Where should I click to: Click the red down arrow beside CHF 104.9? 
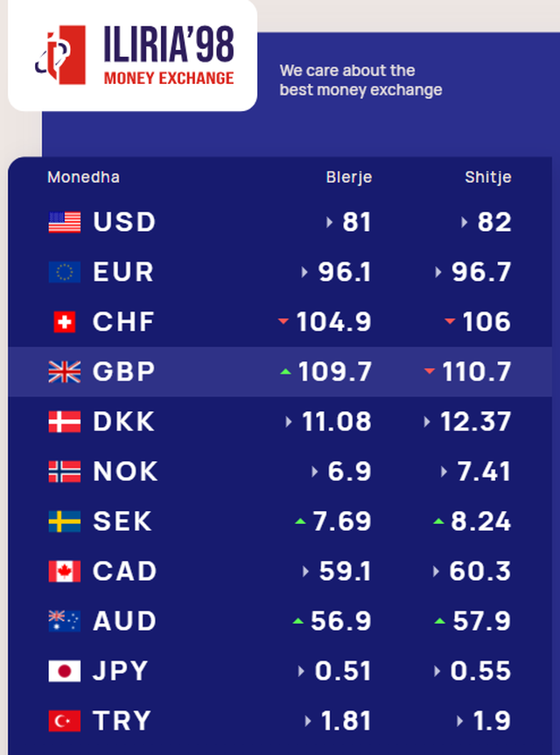283,322
